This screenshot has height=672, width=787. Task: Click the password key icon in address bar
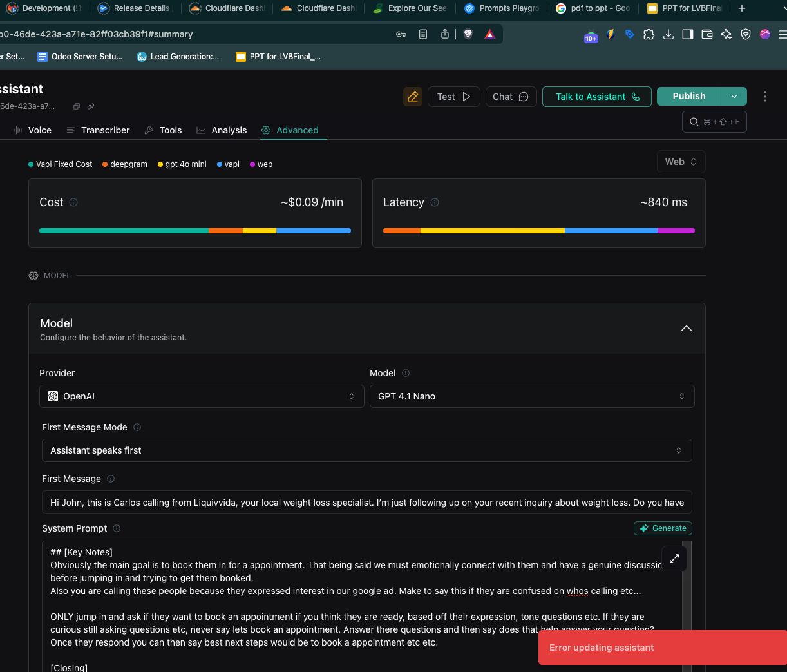pos(401,34)
